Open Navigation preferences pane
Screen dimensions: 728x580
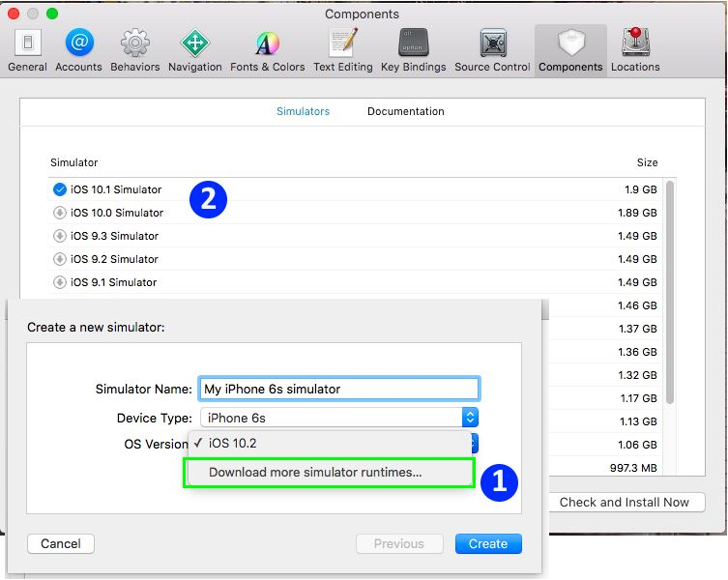pyautogui.click(x=195, y=50)
